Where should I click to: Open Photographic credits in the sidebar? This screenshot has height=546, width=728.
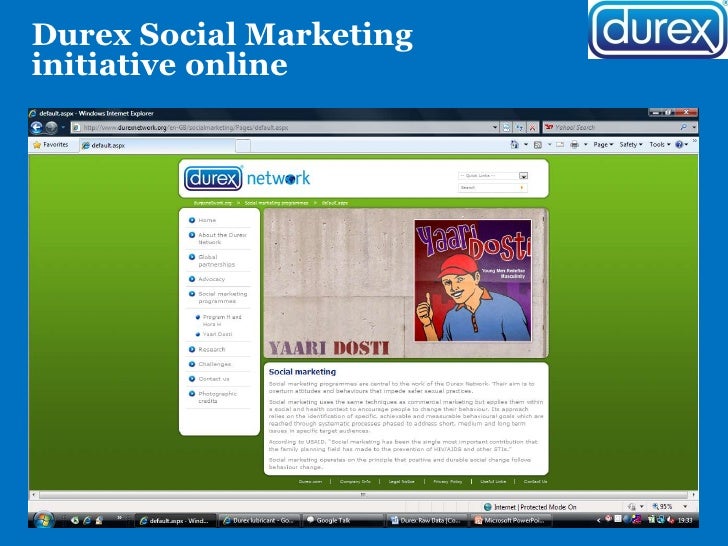pyautogui.click(x=217, y=397)
